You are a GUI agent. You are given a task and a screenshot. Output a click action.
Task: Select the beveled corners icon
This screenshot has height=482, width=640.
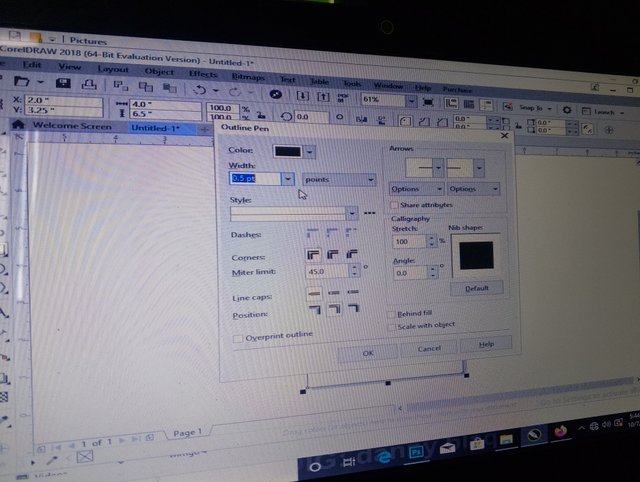click(x=352, y=254)
